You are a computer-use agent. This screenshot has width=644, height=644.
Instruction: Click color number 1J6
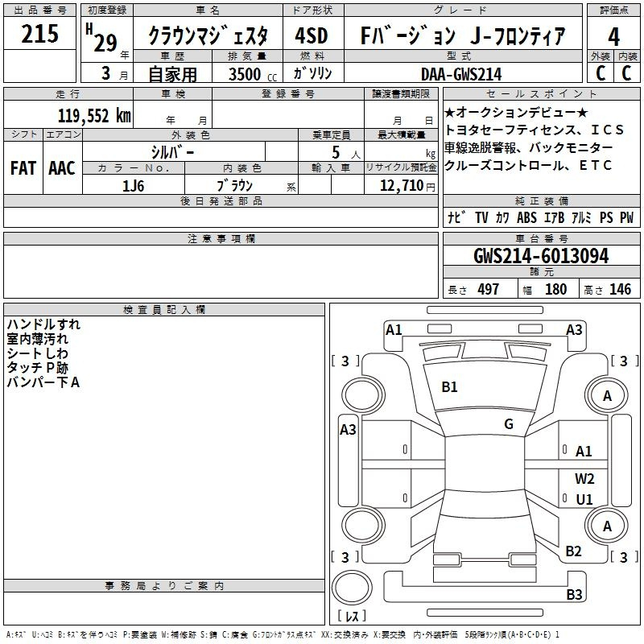[133, 186]
